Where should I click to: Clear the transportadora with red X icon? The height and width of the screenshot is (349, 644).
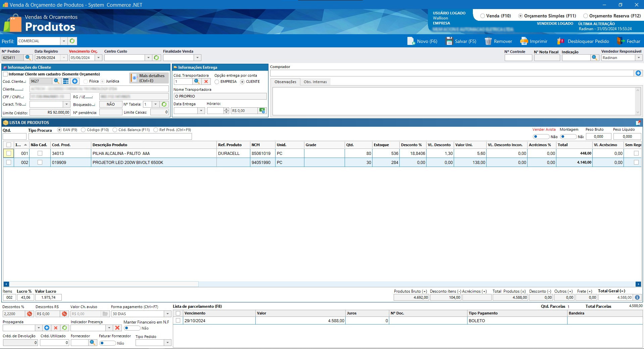(206, 81)
